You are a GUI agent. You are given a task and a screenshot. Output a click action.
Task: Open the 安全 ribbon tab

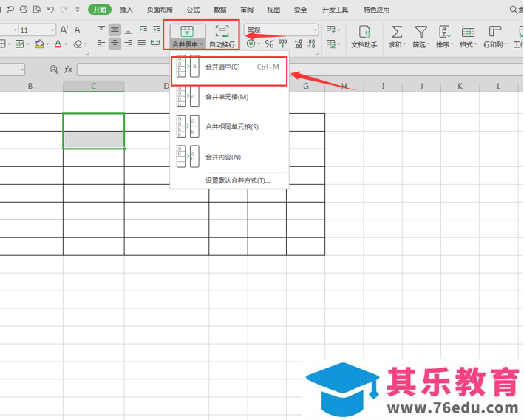[300, 10]
